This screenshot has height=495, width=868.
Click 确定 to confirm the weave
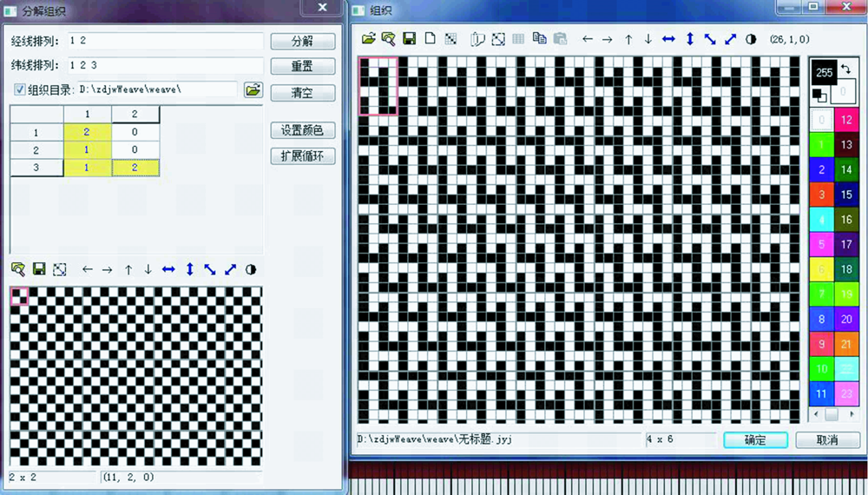(x=755, y=440)
